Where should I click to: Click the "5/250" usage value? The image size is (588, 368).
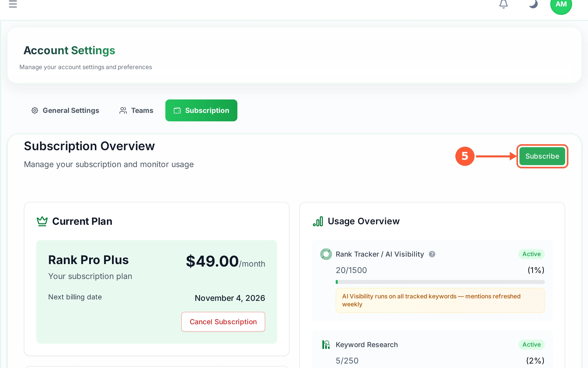347,361
